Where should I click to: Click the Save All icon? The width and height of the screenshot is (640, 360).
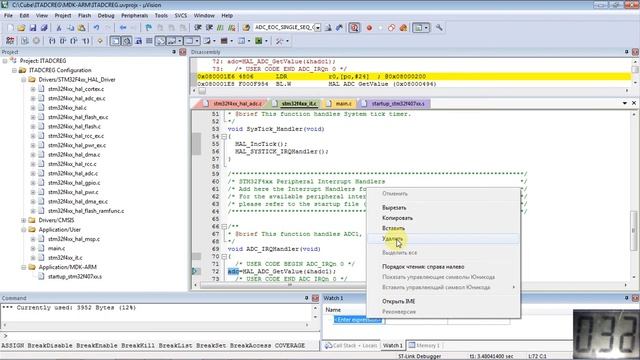coord(44,28)
